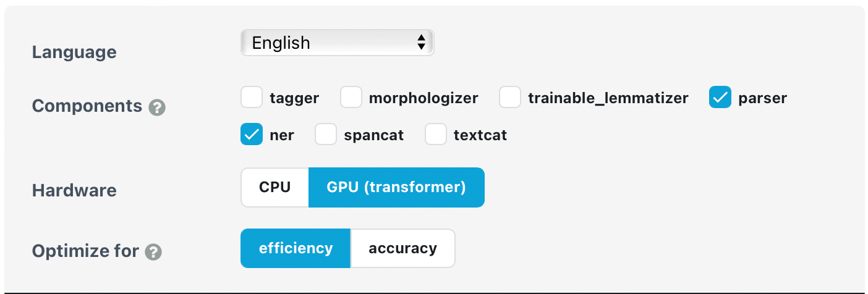The height and width of the screenshot is (294, 868).
Task: Open the English language dropdown
Action: pos(336,43)
